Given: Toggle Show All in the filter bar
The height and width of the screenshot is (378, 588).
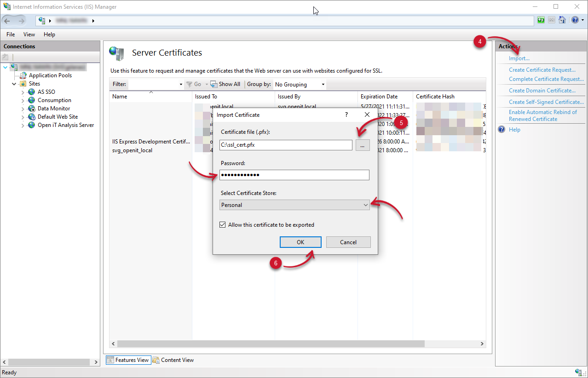Looking at the screenshot, I should [225, 84].
